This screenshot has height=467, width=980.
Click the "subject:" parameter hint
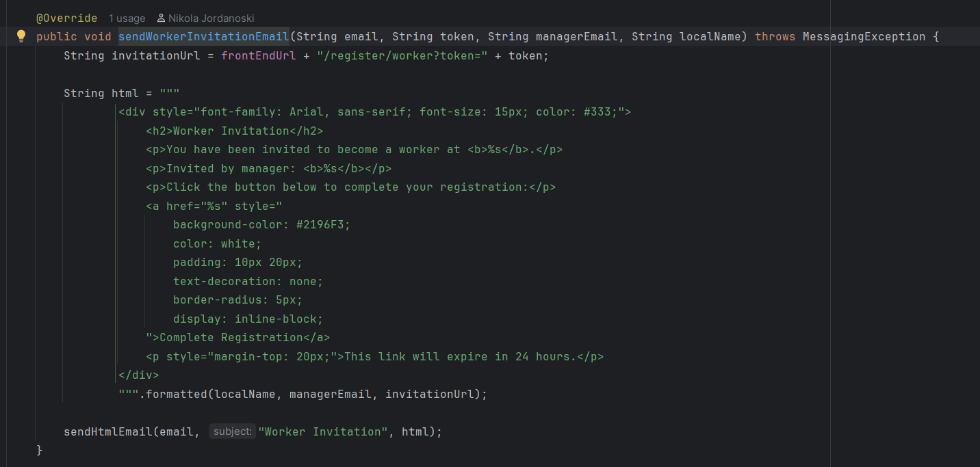[232, 431]
